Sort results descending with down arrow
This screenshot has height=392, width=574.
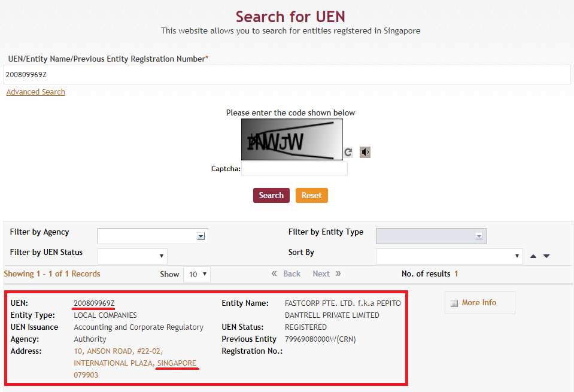546,256
